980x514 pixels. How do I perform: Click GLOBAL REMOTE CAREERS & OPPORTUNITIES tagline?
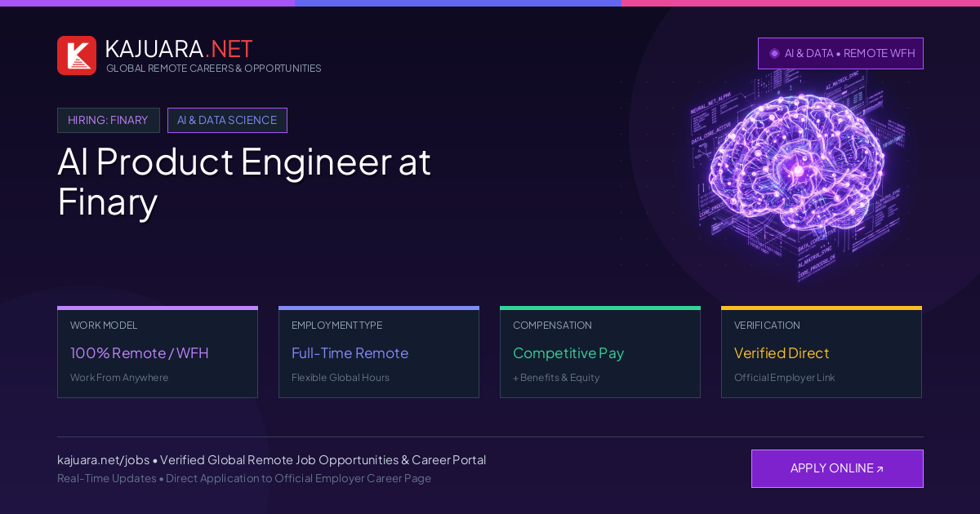[x=214, y=69]
